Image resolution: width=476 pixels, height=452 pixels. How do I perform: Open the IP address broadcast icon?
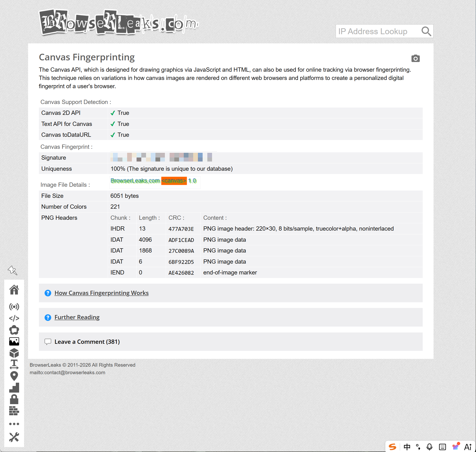pos(14,307)
